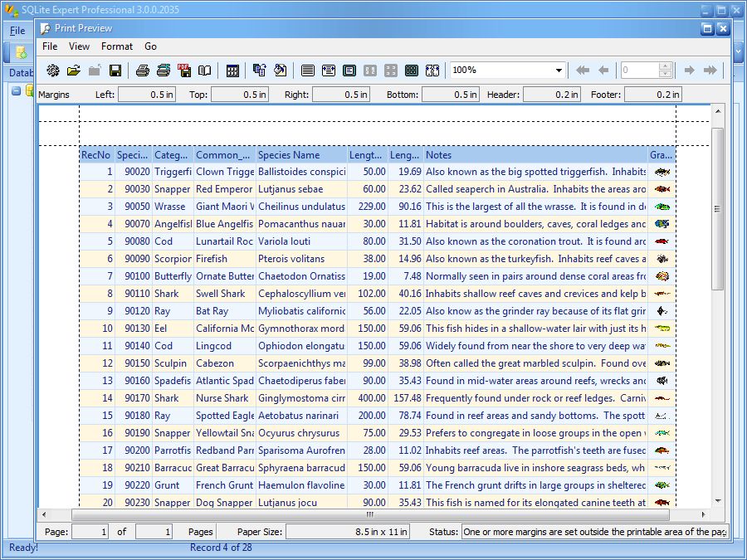Click the Left margin input field
This screenshot has height=560, width=747.
(148, 94)
